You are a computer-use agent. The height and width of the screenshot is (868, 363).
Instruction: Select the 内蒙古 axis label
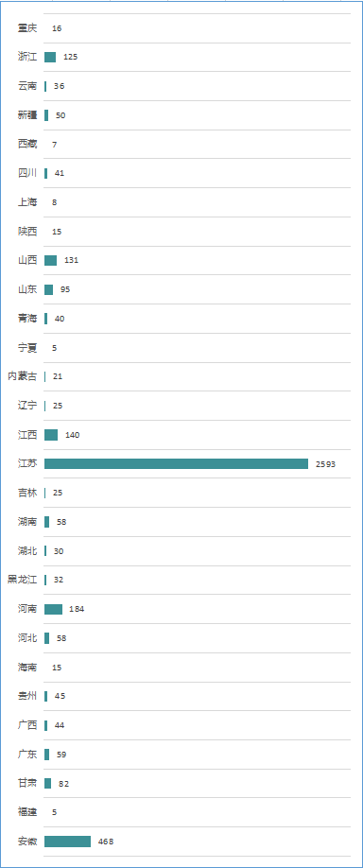[22, 376]
